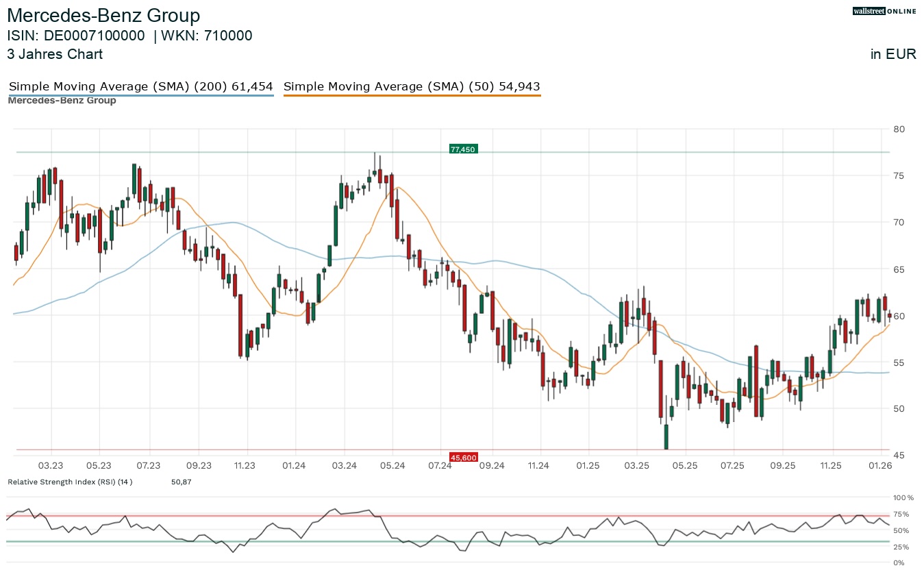Viewport: 924px width, 581px height.
Task: Click the red 45,600 low price marker
Action: pyautogui.click(x=463, y=457)
